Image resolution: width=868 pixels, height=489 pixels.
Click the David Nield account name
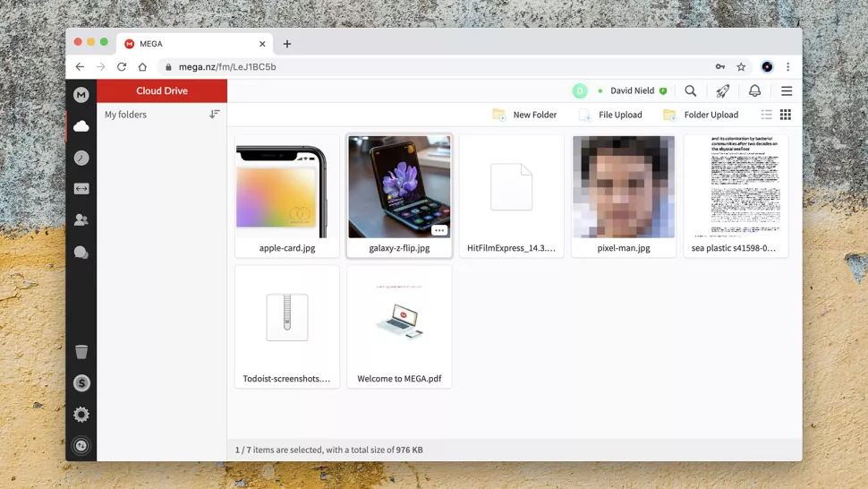click(x=632, y=90)
